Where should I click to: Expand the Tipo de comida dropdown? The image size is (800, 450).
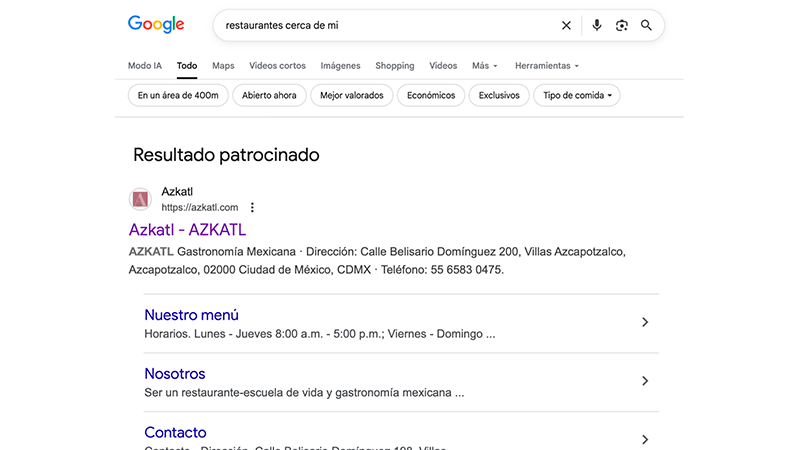(577, 95)
